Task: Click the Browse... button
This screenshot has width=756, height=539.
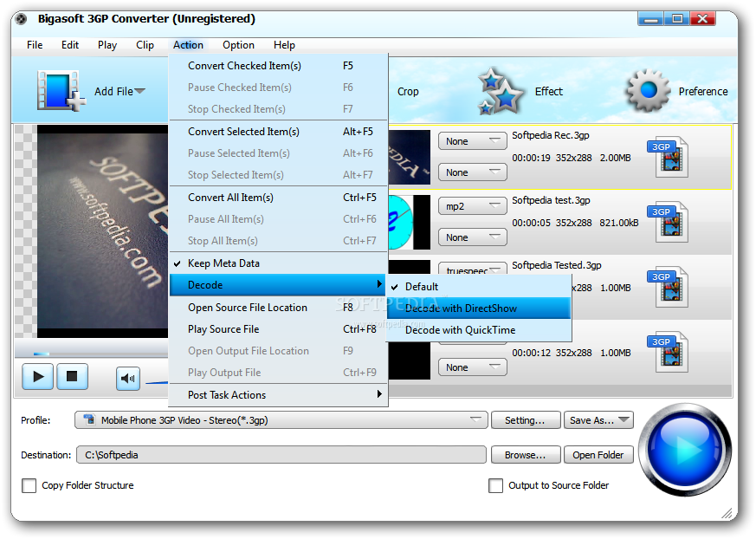Action: coord(526,455)
